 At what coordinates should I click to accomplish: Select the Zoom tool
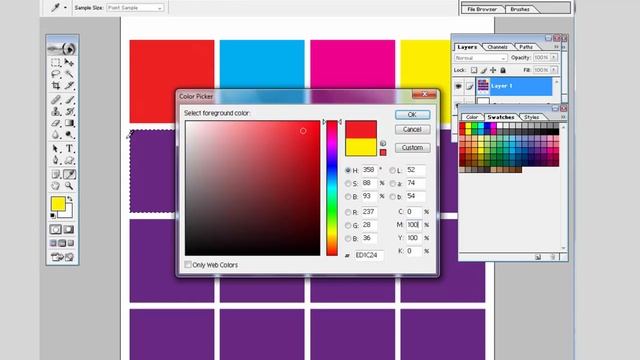click(x=69, y=186)
